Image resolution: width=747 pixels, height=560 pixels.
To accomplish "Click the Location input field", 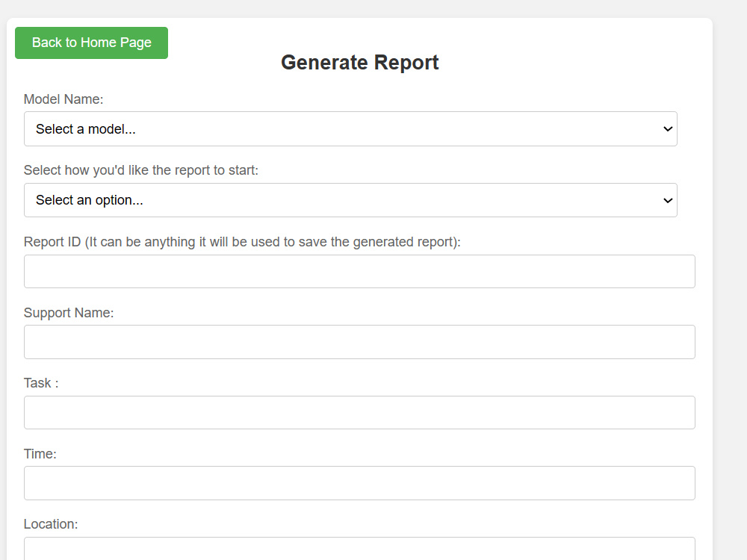I will pos(359,553).
